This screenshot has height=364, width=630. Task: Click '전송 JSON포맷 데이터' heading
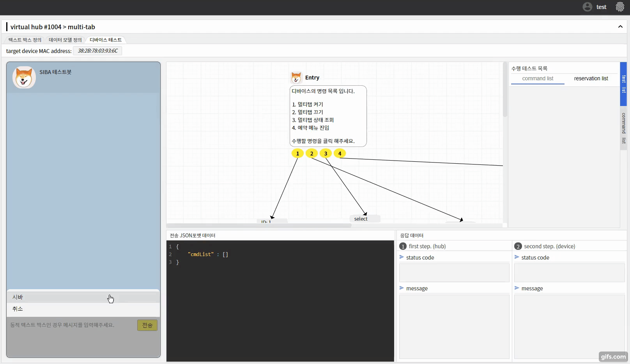pyautogui.click(x=193, y=235)
